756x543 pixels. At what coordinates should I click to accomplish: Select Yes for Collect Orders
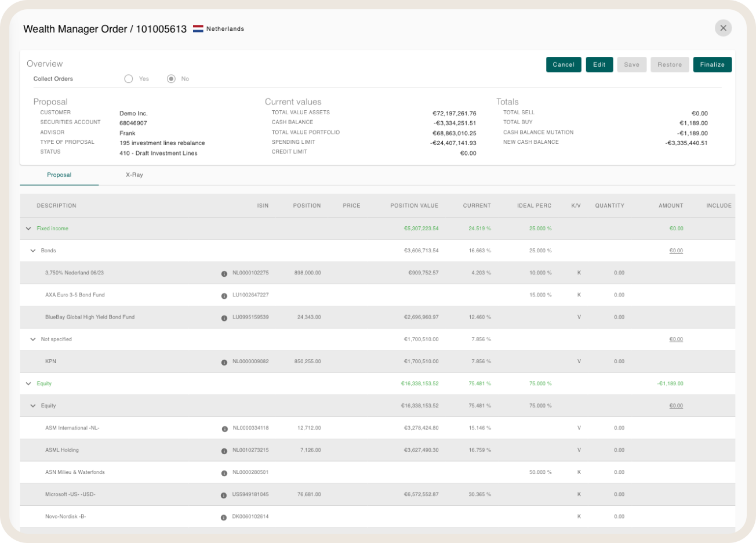coord(129,79)
